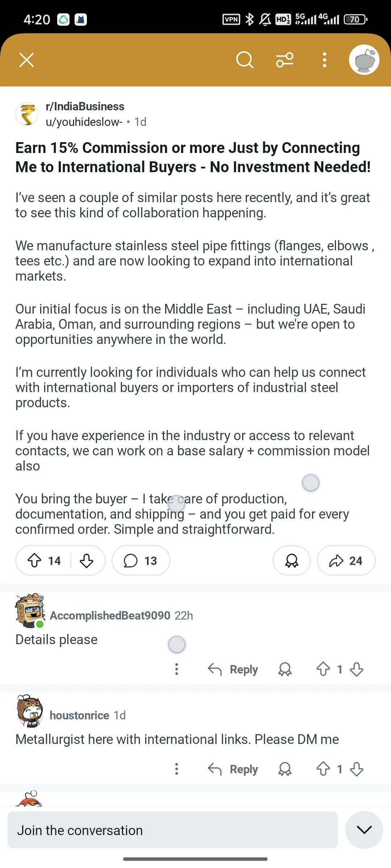The image size is (391, 868).
Task: Downvote houstonrice's comment
Action: pos(357,769)
